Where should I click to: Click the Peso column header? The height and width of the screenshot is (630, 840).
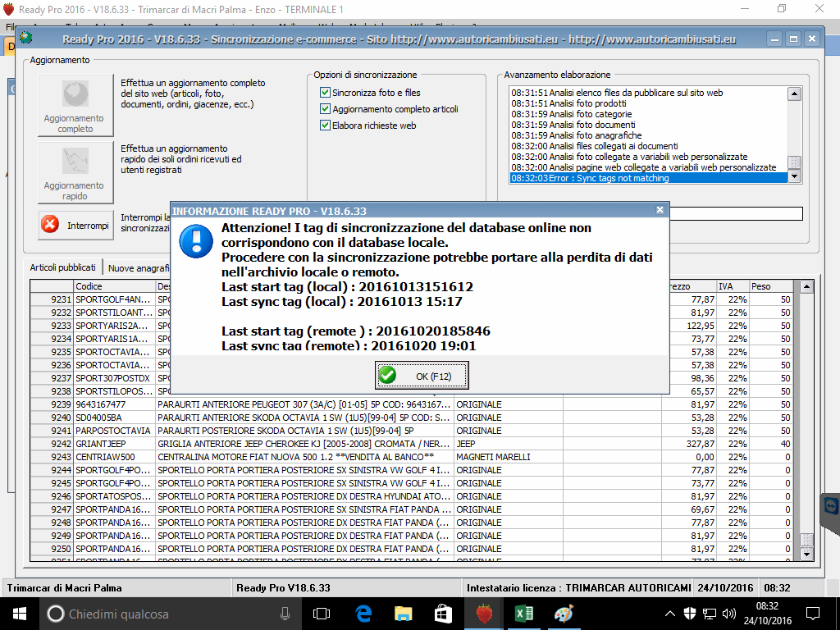point(770,286)
